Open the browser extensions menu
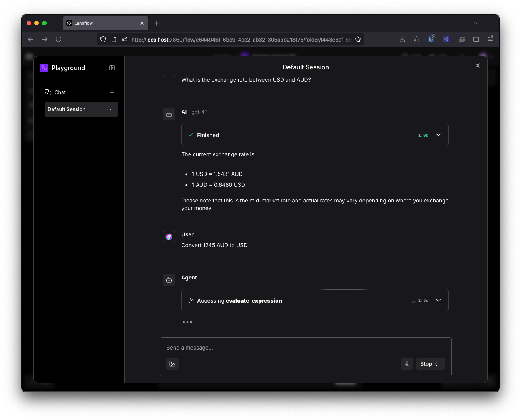Screen dimensions: 521x420 pos(416,39)
